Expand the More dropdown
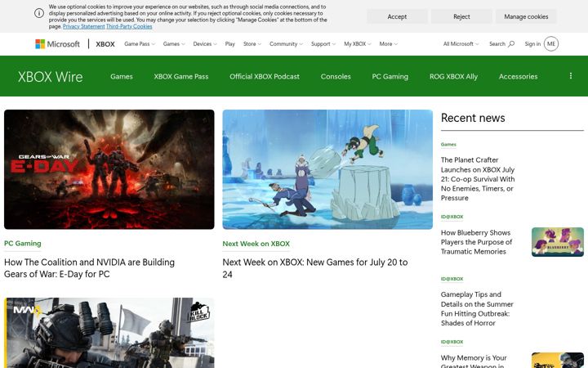The height and width of the screenshot is (368, 588). (388, 44)
